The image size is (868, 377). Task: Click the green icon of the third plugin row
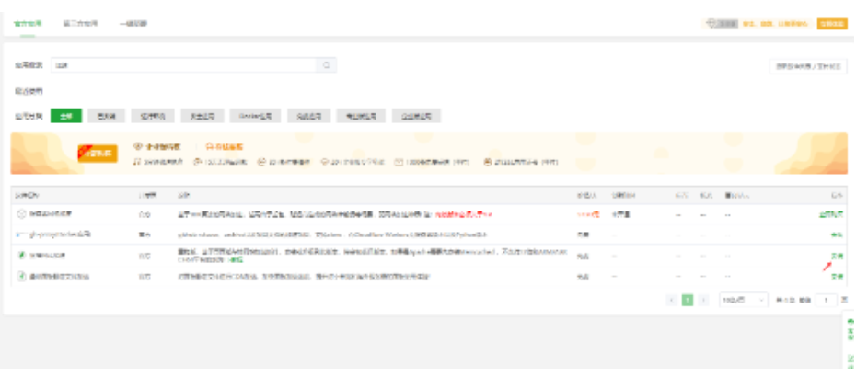pyautogui.click(x=21, y=254)
